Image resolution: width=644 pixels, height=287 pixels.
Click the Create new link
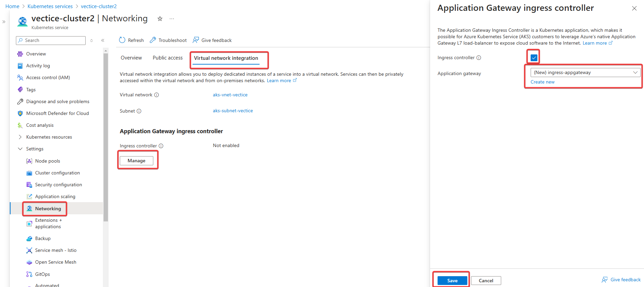tap(542, 82)
